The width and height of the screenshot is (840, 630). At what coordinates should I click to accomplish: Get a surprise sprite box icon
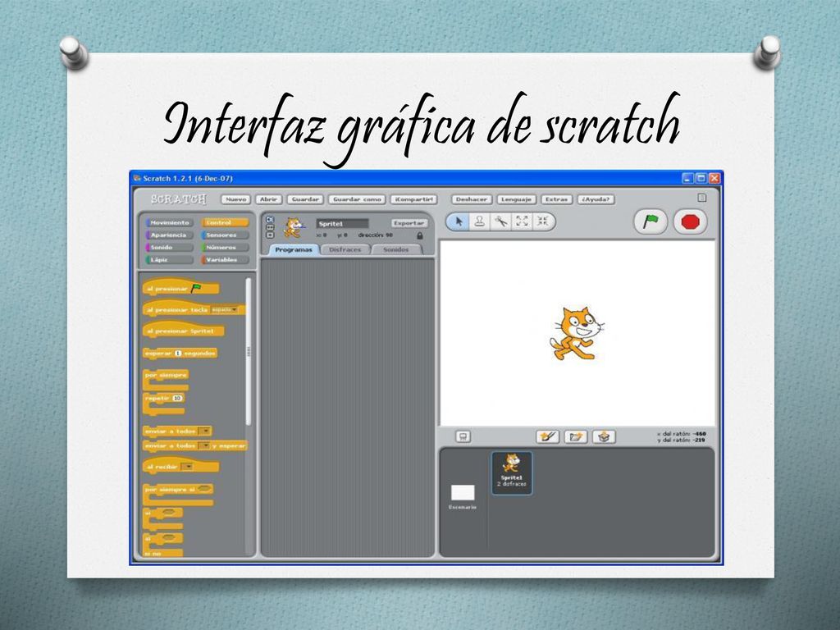click(604, 436)
